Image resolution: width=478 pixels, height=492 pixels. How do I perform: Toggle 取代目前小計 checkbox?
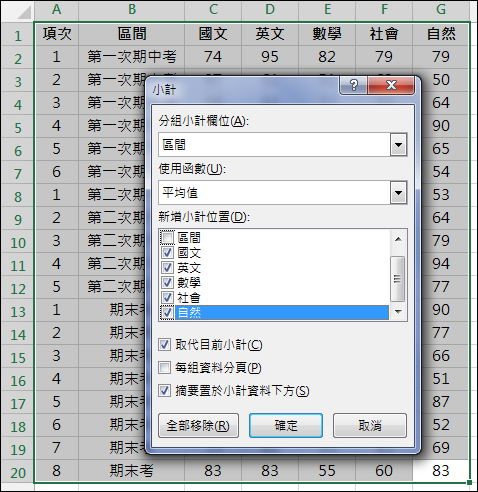164,345
